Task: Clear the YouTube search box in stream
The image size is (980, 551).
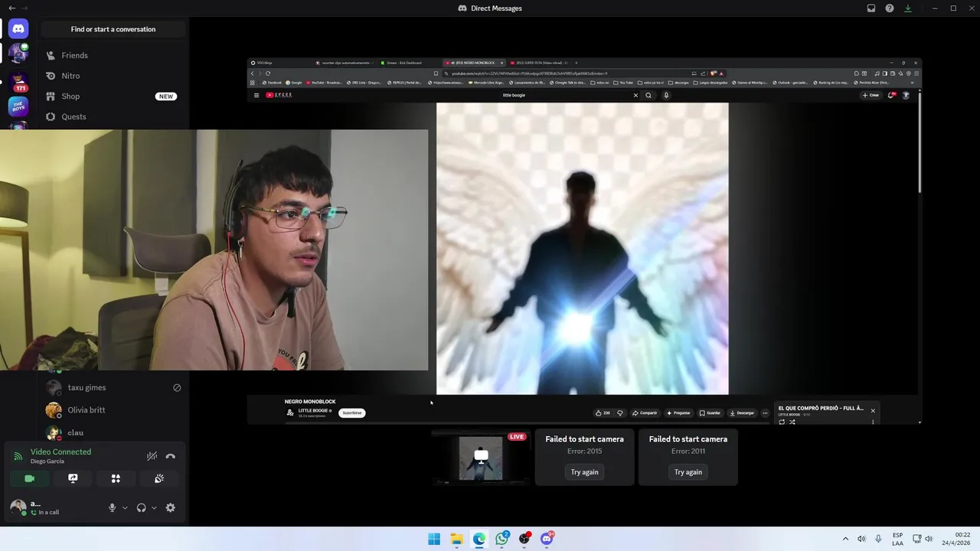Action: coord(635,96)
